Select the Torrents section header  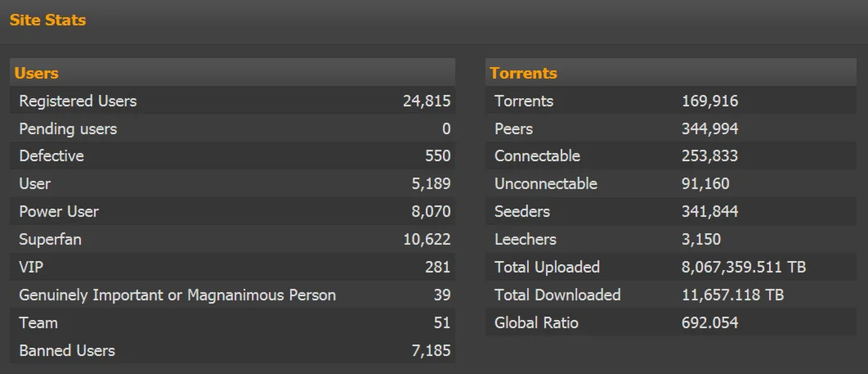click(523, 73)
